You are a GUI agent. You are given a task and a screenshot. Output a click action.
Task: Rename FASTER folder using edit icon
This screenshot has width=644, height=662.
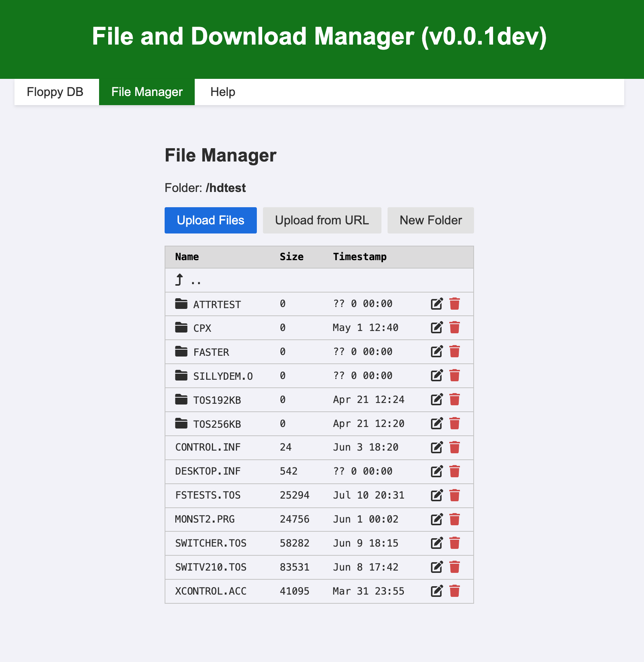(x=437, y=352)
